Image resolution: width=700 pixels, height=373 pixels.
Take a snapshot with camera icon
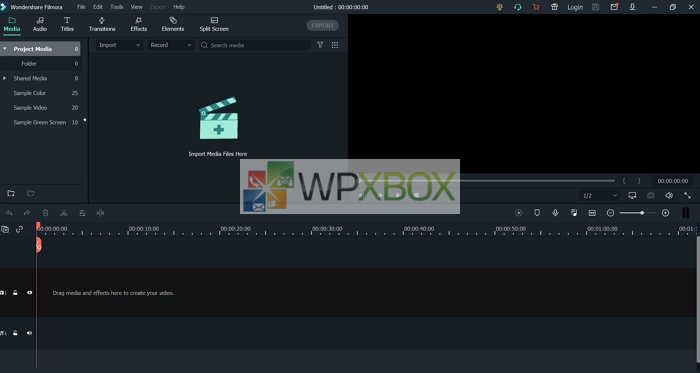coord(651,195)
